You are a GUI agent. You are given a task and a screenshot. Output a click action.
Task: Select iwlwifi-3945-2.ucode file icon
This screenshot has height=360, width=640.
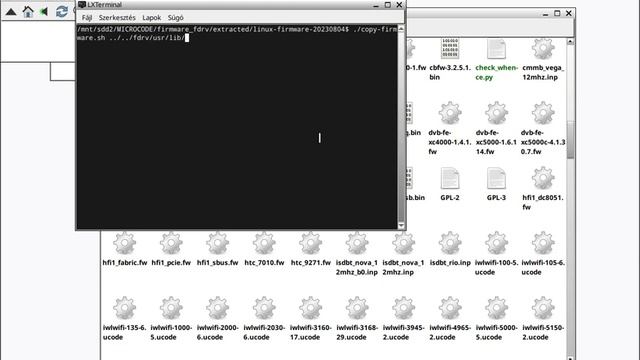(x=403, y=308)
